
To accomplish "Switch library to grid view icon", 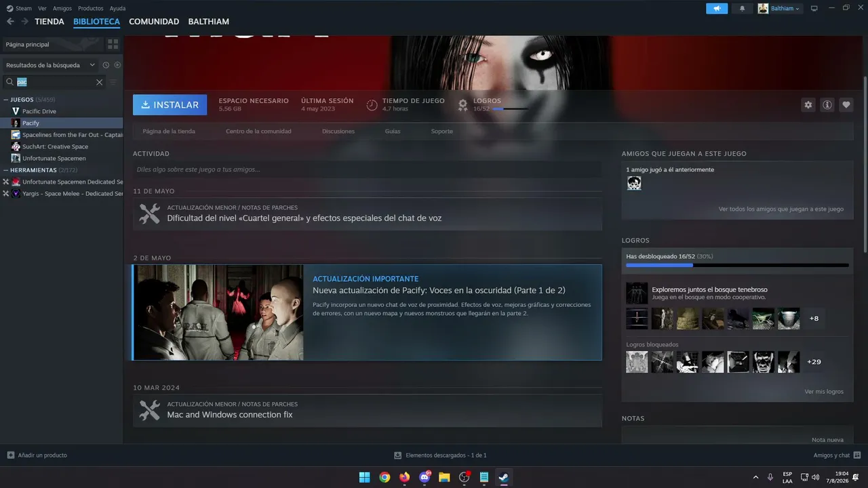I will click(113, 44).
